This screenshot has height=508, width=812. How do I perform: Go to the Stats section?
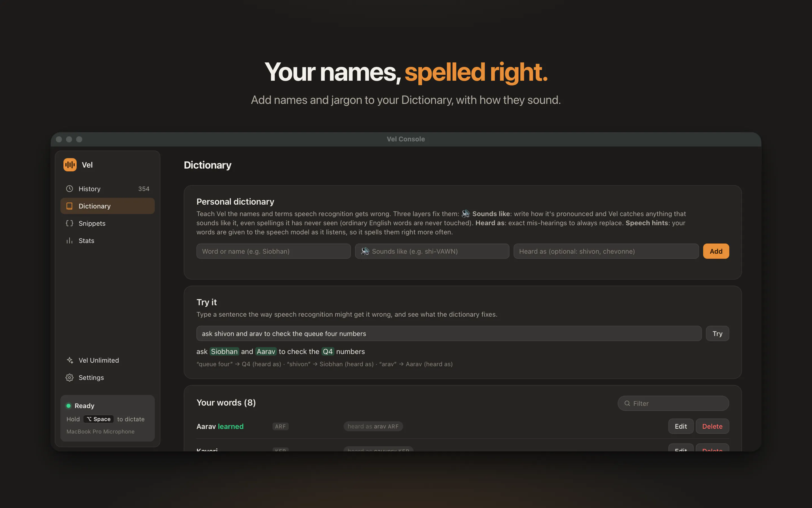[107, 240]
